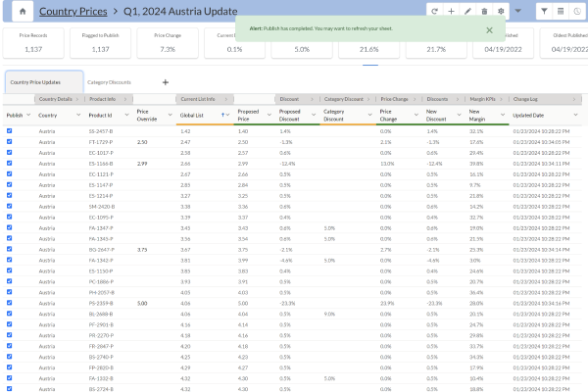Open the clock history icon
Viewport: 588px width, 392px height.
click(x=577, y=11)
